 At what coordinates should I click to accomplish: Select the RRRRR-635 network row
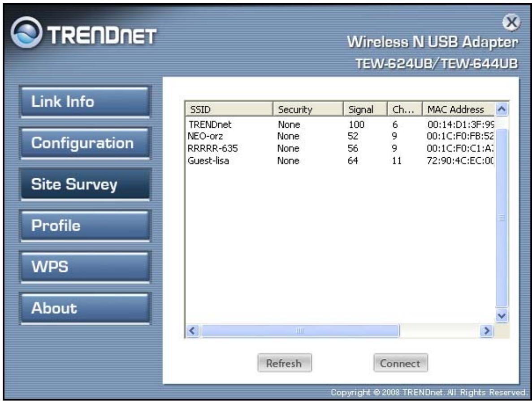click(340, 149)
